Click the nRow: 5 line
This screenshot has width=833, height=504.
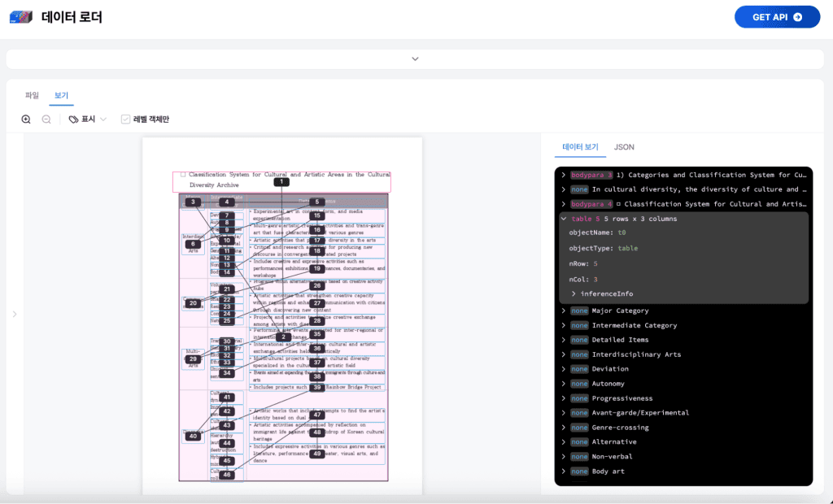pos(582,263)
